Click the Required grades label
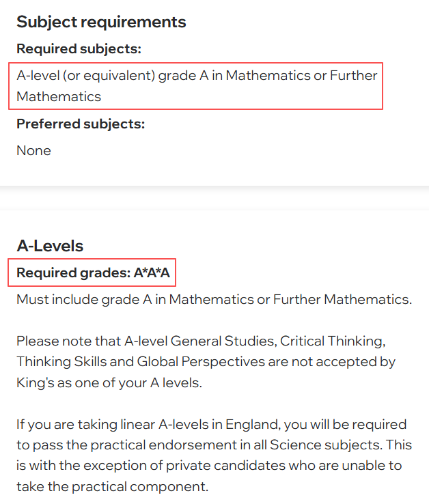 [73, 273]
